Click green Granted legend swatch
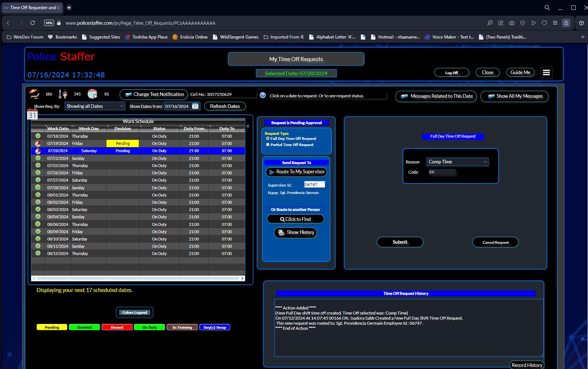Image resolution: width=588 pixels, height=369 pixels. tap(84, 327)
